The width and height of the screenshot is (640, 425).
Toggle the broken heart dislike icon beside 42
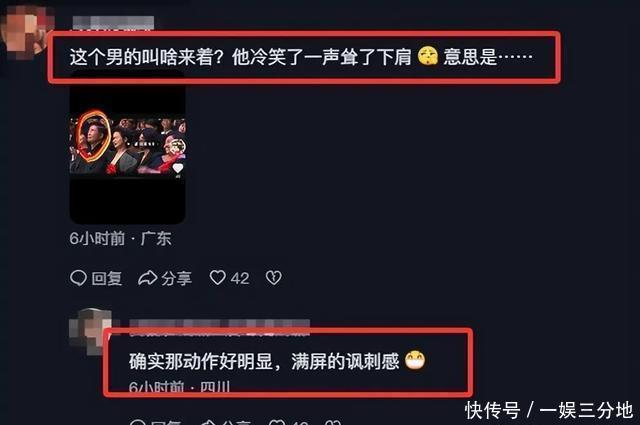[x=273, y=278]
